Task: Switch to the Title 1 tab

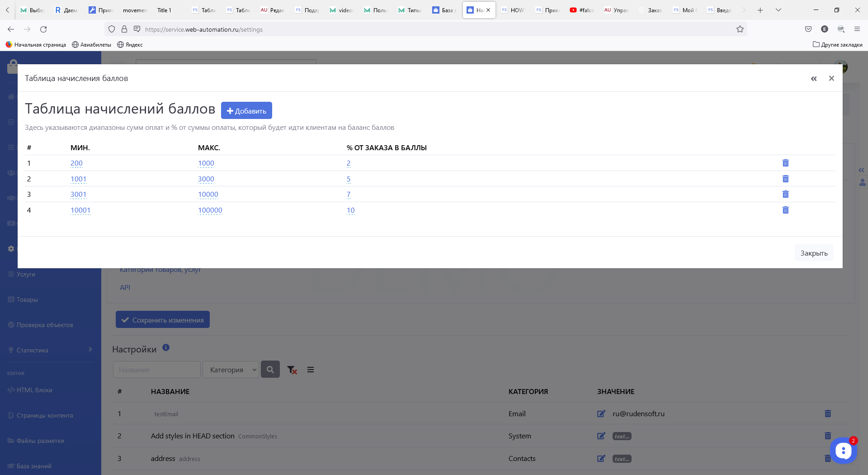Action: click(x=164, y=10)
